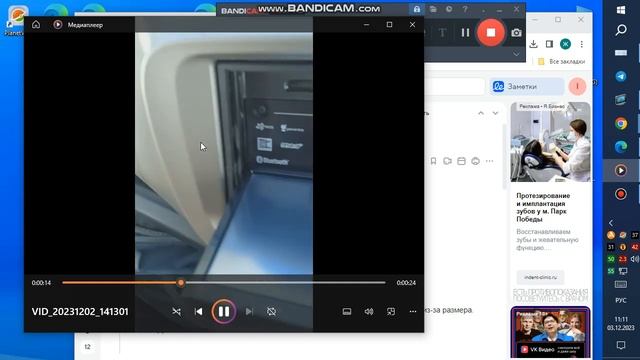Go to next item with down chevron

pyautogui.click(x=495, y=113)
